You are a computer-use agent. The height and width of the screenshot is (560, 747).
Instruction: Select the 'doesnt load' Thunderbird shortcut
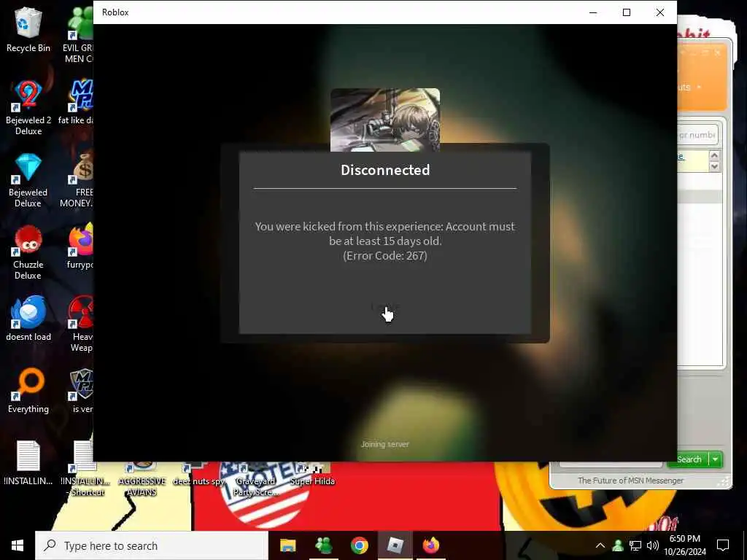28,318
